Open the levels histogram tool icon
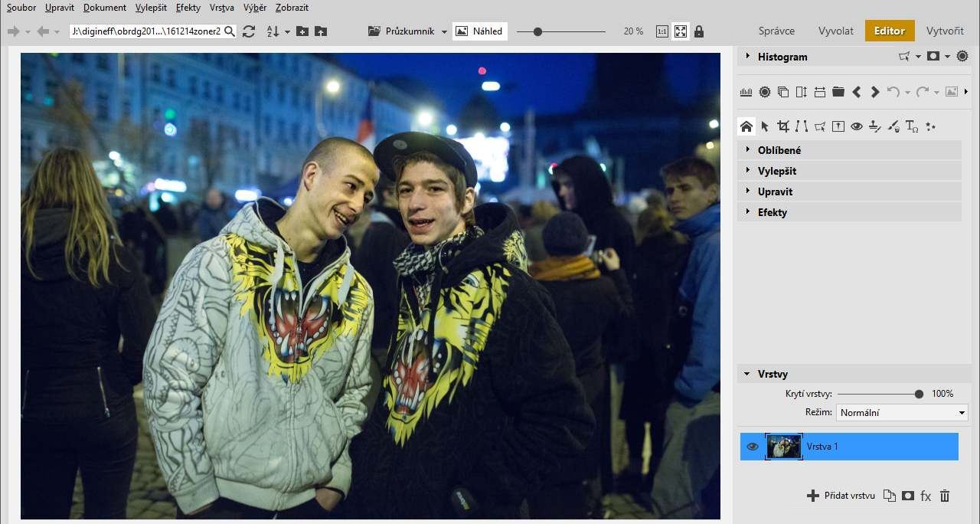980x524 pixels. point(746,92)
